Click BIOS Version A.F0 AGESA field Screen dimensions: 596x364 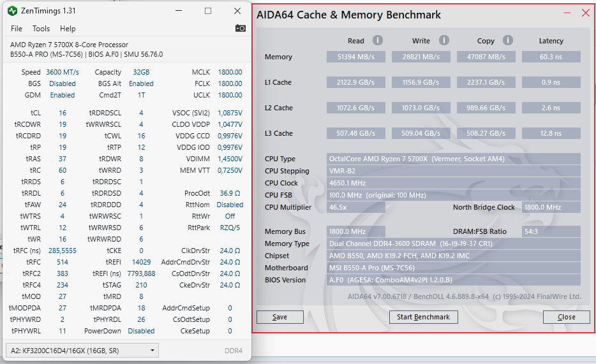[x=454, y=280]
